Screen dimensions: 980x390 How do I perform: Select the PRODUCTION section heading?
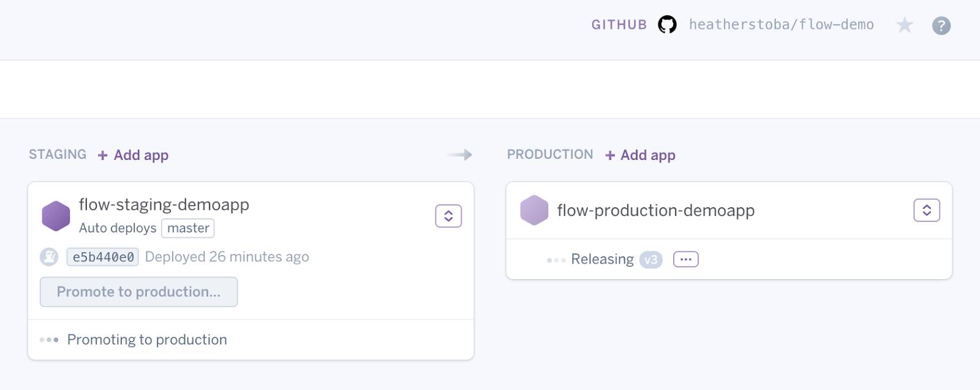point(550,155)
